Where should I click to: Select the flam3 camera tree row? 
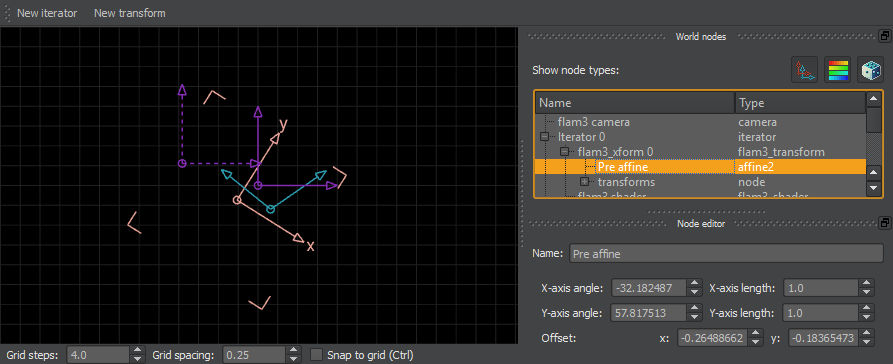pos(700,122)
